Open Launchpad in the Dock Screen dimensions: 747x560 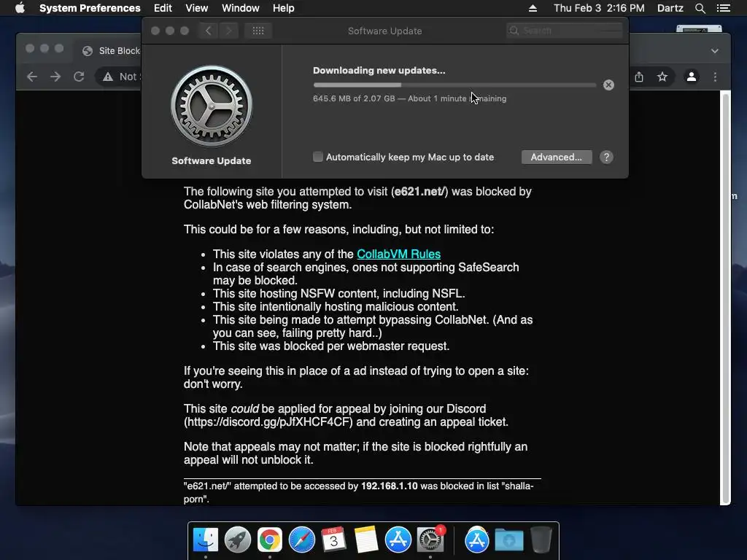(237, 540)
